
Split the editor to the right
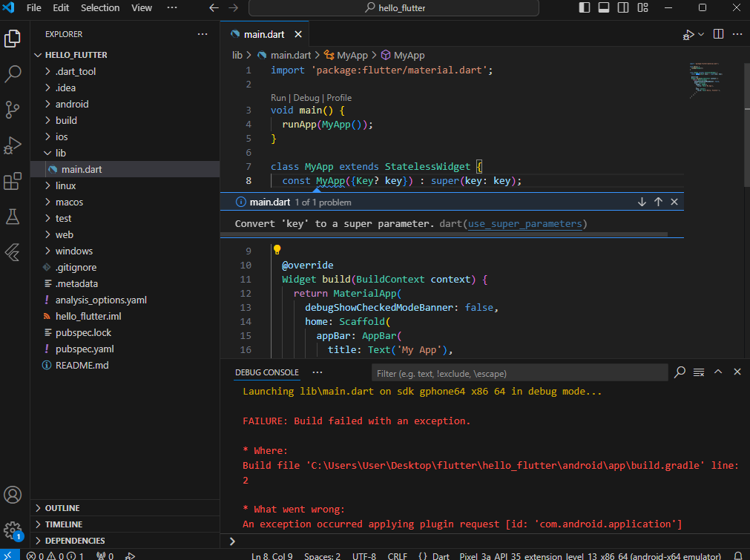click(x=718, y=34)
